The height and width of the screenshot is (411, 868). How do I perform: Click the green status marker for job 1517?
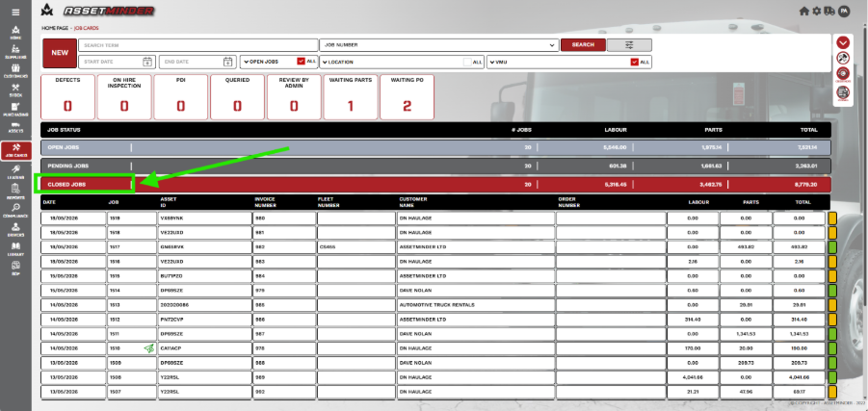click(832, 246)
